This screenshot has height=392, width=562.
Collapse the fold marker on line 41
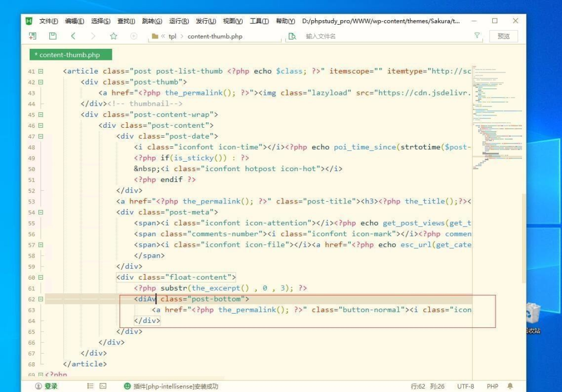click(x=41, y=71)
